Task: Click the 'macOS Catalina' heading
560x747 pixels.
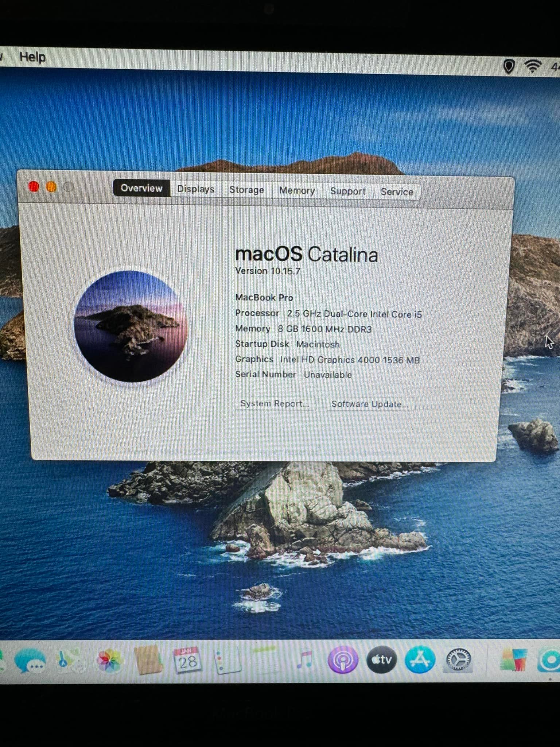Action: tap(307, 254)
